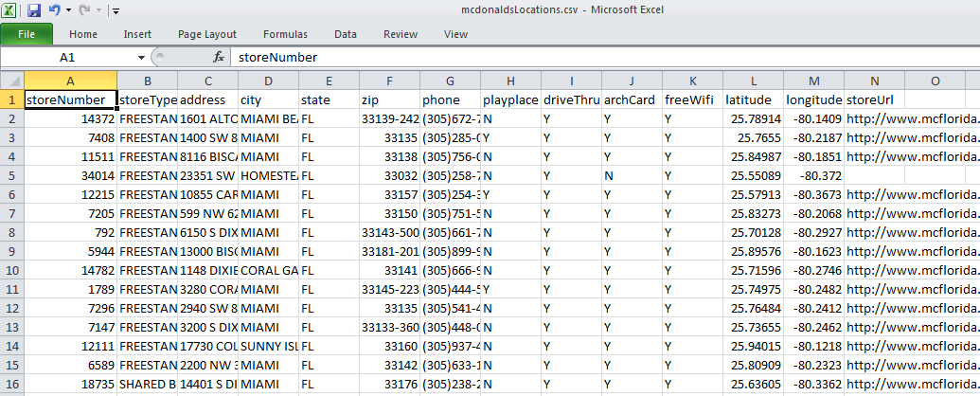Open Customize Quick Access Toolbar dropdown
Viewport: 980px width, 396px height.
116,10
